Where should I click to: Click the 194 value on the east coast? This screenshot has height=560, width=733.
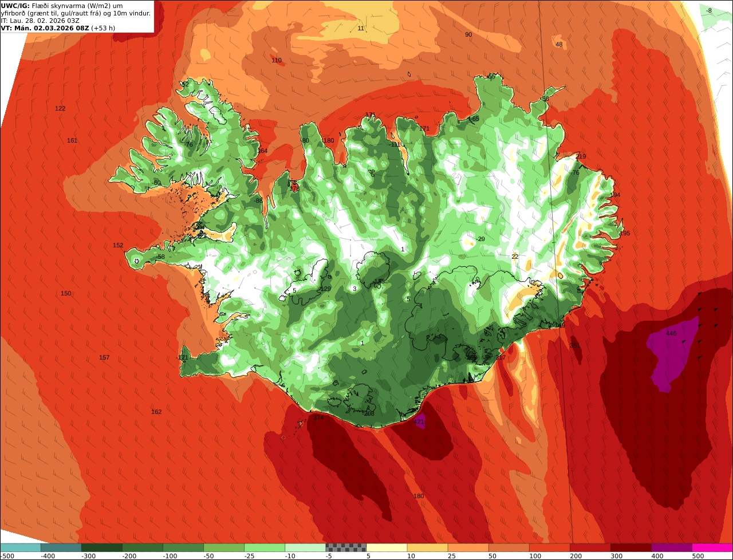(x=615, y=195)
